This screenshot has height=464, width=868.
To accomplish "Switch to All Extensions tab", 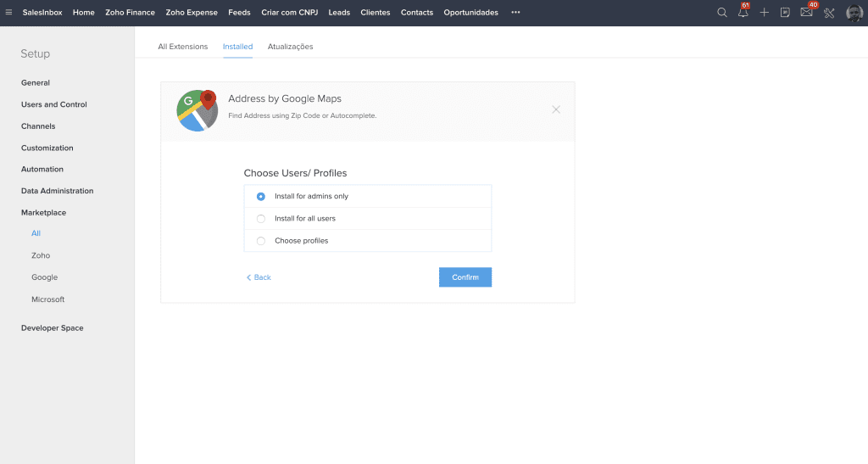I will click(x=182, y=47).
